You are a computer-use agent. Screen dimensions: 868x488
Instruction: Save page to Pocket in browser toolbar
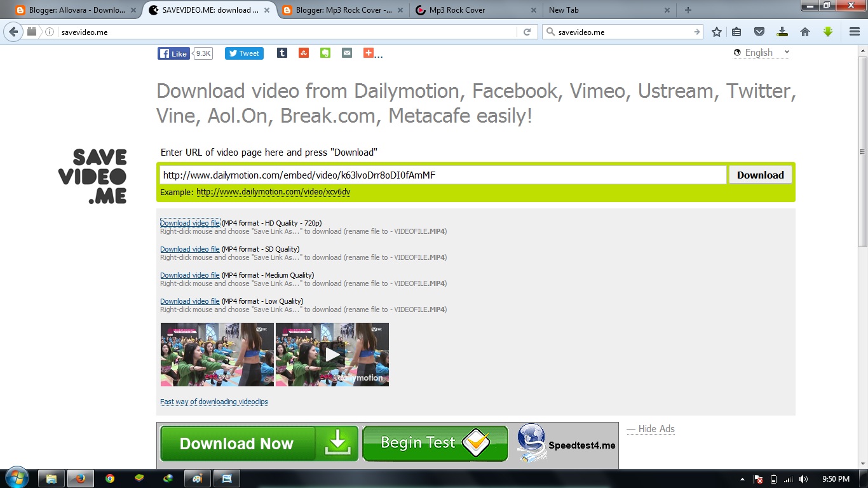759,31
